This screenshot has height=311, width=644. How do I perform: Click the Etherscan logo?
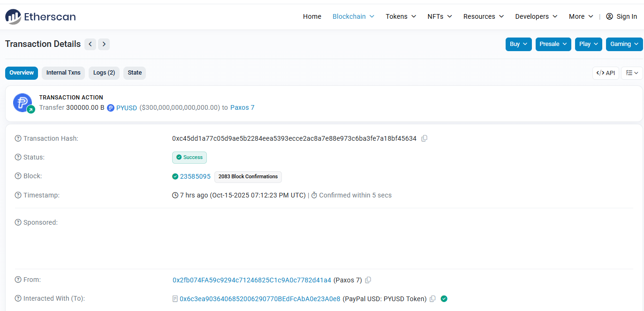click(40, 16)
